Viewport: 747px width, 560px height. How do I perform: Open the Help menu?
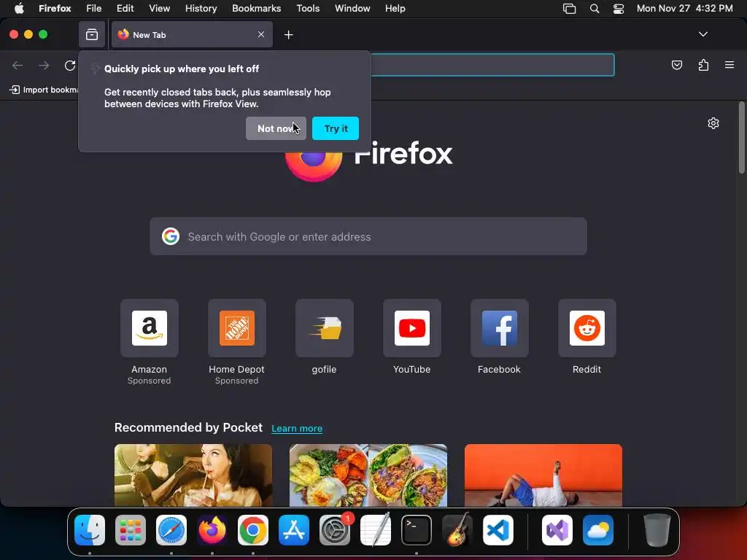pyautogui.click(x=395, y=8)
